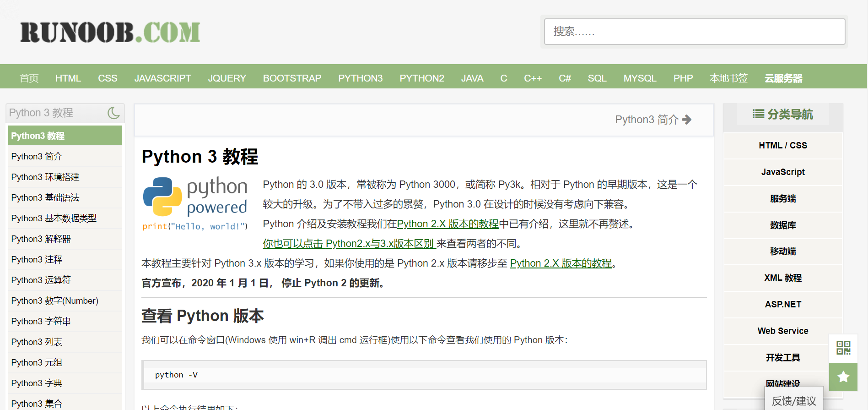This screenshot has width=868, height=410.
Task: Open 本地书签 in the nav bar
Action: pos(729,78)
